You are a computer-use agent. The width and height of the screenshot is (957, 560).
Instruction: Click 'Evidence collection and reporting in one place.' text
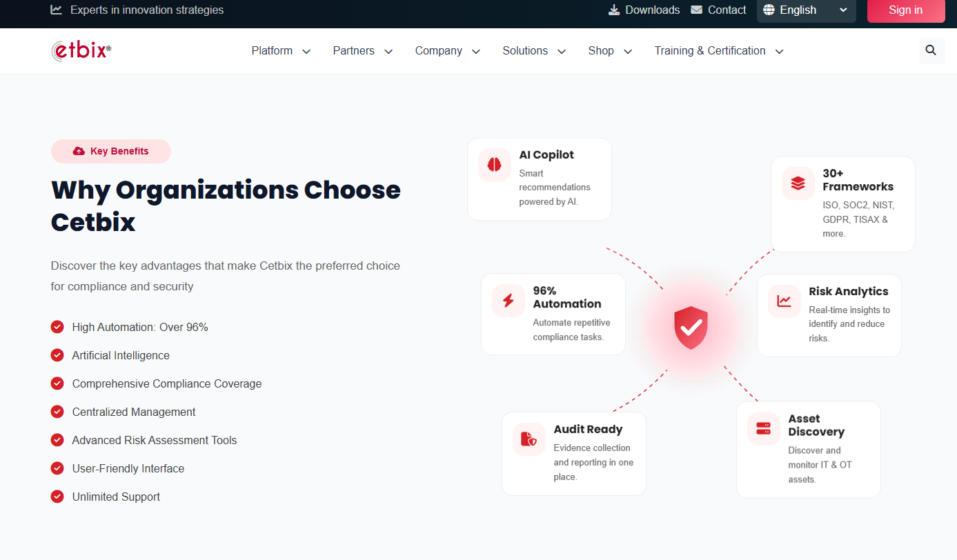coord(593,462)
